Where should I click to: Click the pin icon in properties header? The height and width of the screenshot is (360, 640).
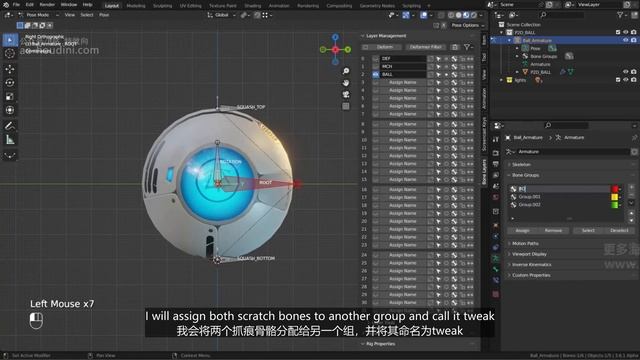pyautogui.click(x=634, y=138)
